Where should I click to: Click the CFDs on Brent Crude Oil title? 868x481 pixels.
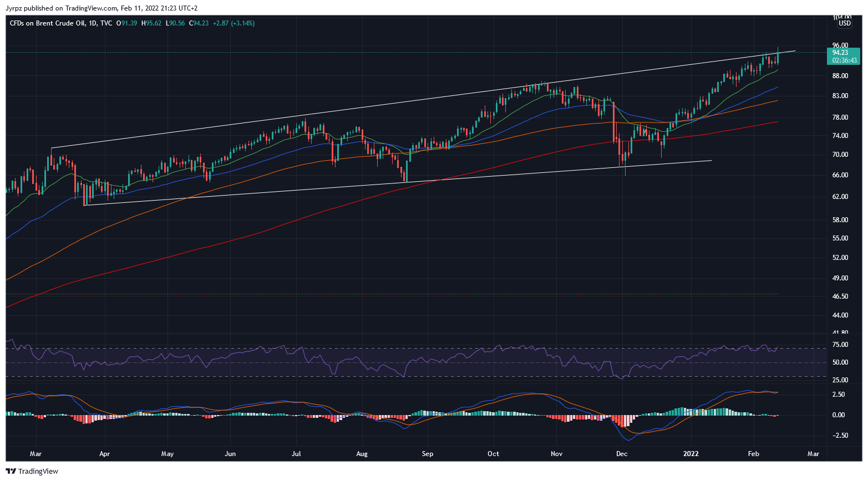click(x=47, y=23)
